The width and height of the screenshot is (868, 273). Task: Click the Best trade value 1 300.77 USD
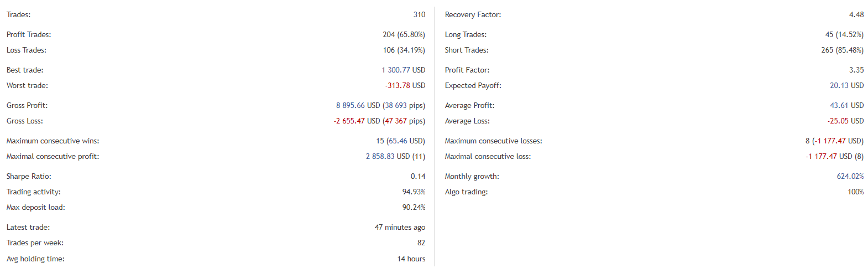click(x=403, y=70)
